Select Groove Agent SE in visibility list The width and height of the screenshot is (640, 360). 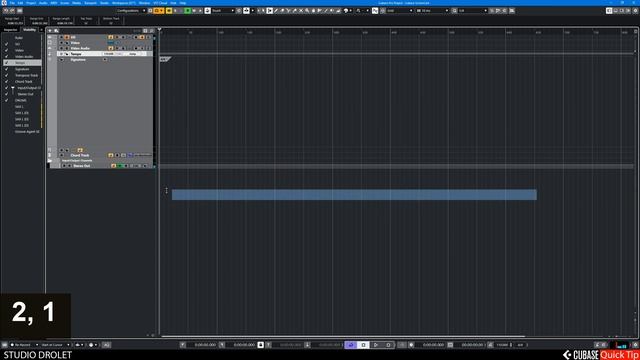[27, 132]
